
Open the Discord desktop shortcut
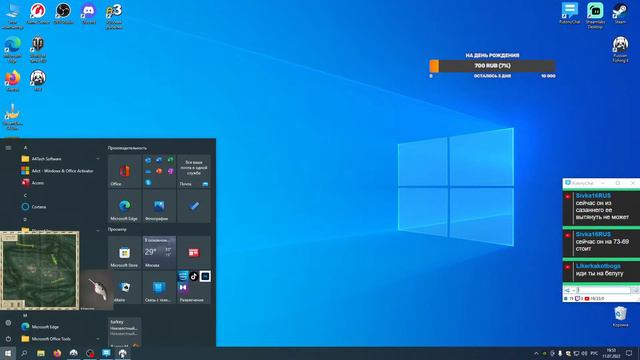coord(89,14)
